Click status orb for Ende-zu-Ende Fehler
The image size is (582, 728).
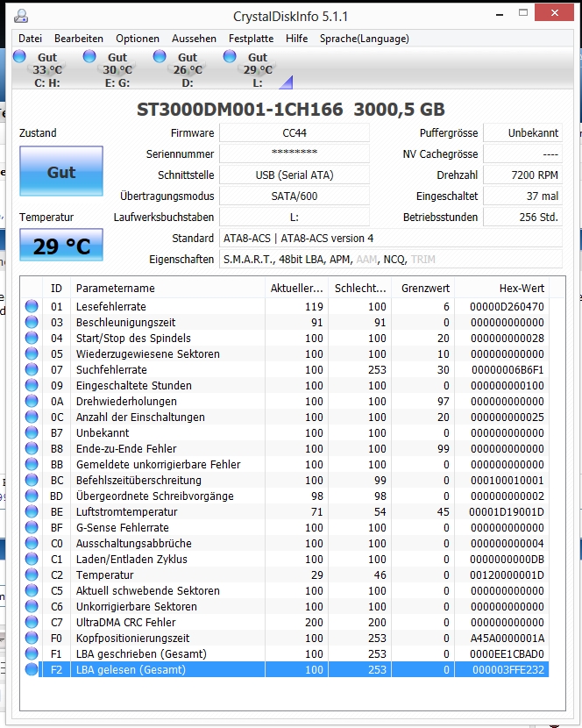pos(32,448)
